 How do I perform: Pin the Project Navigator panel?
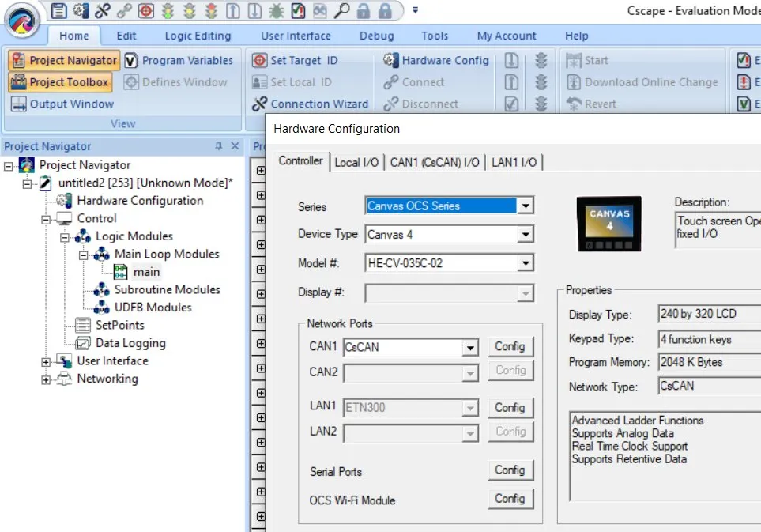219,146
